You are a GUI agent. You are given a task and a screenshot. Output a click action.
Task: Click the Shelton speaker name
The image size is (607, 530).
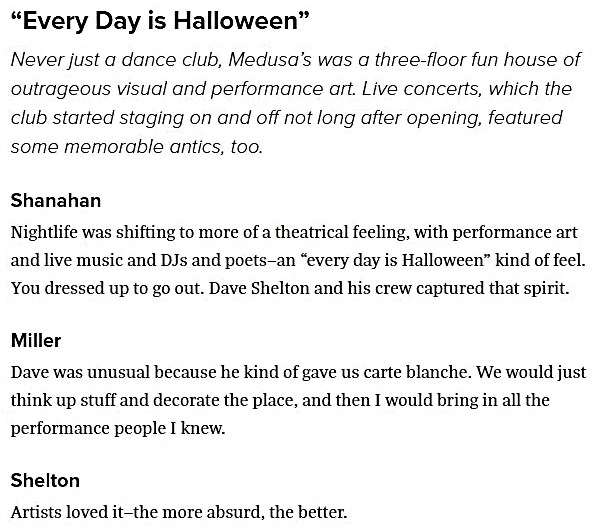45,480
